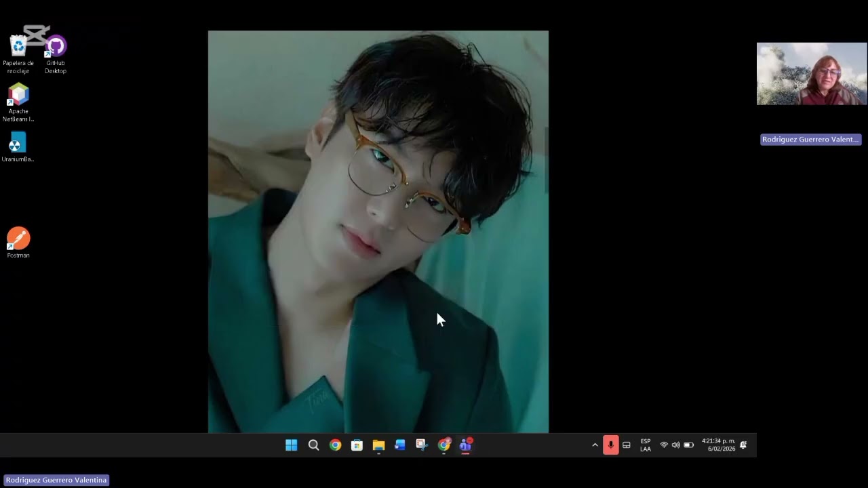This screenshot has width=868, height=488.
Task: Open volume control in tray
Action: [675, 445]
